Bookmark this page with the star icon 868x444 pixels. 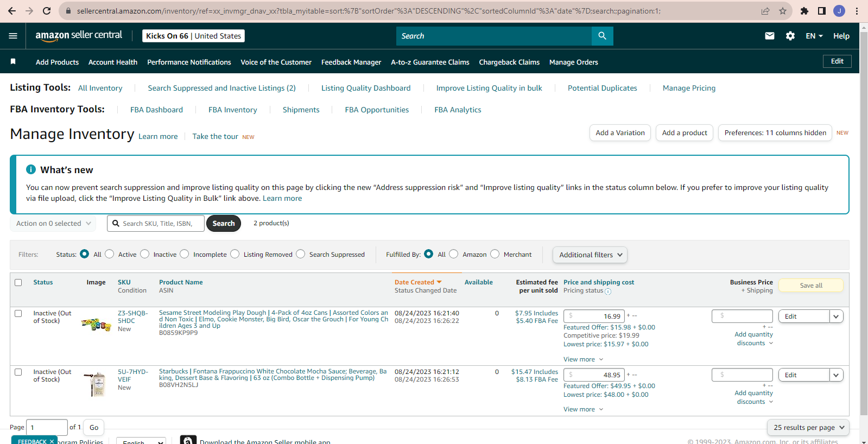point(783,11)
